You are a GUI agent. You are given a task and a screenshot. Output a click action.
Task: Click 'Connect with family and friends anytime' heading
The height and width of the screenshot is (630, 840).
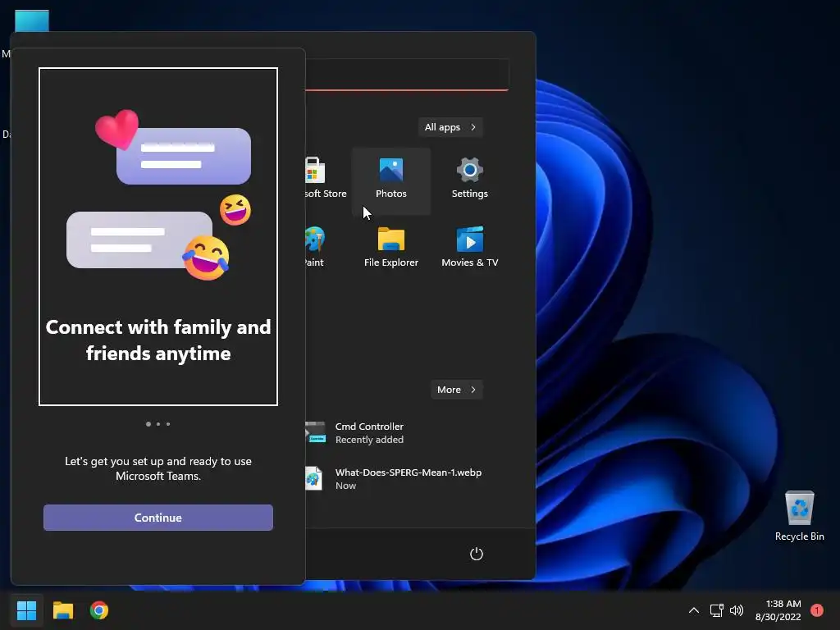pyautogui.click(x=158, y=340)
